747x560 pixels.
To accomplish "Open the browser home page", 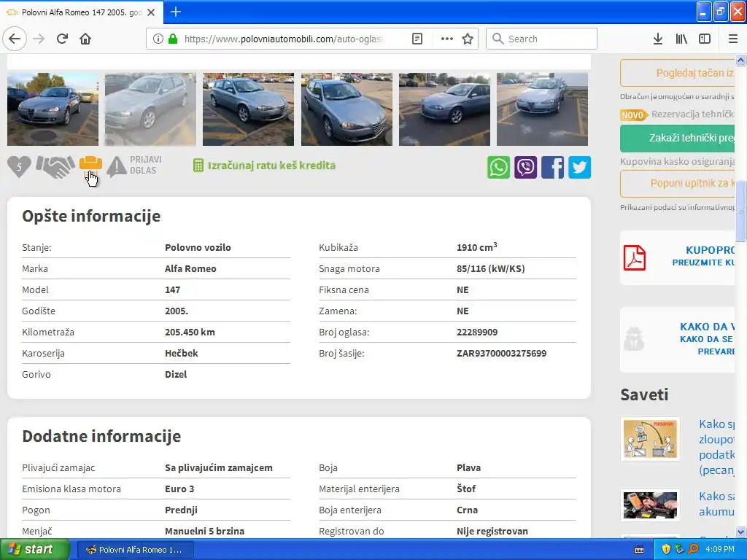I will 85,39.
